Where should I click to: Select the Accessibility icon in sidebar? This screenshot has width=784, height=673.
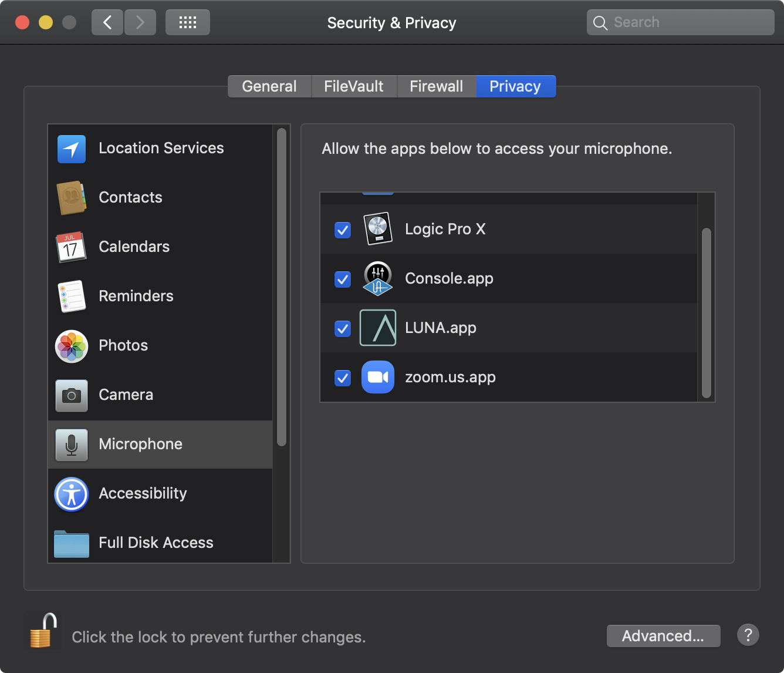(72, 494)
